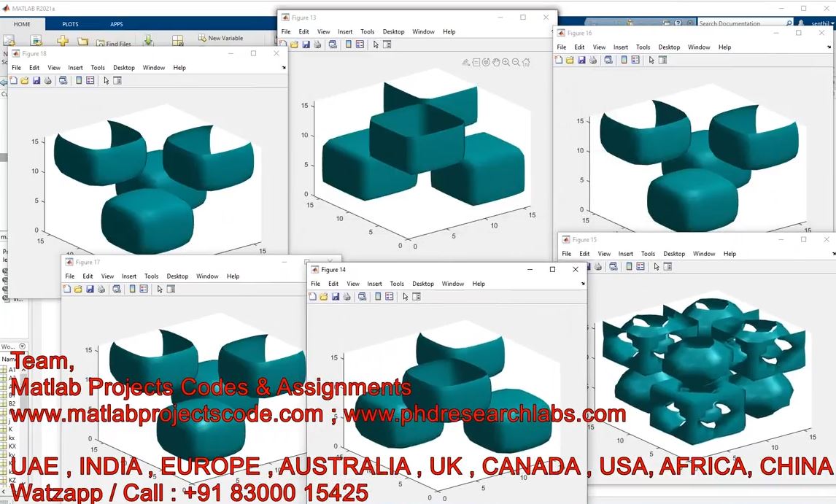
Task: Toggle Edit Plot arrow in Figure 18 toolbar
Action: click(x=106, y=80)
